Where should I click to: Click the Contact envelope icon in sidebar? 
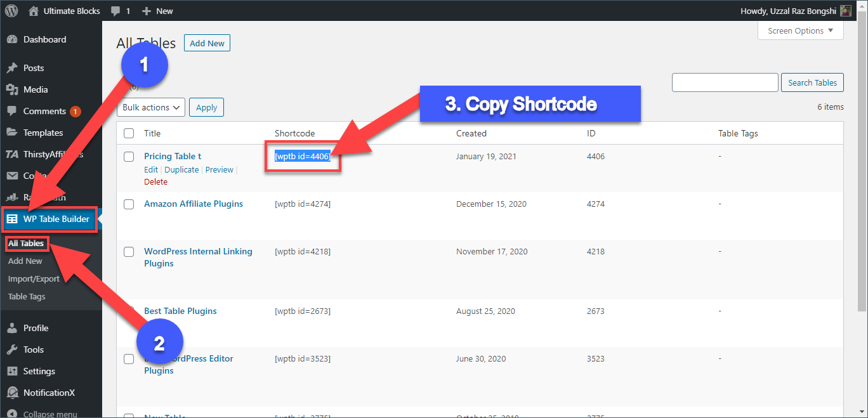click(x=12, y=176)
